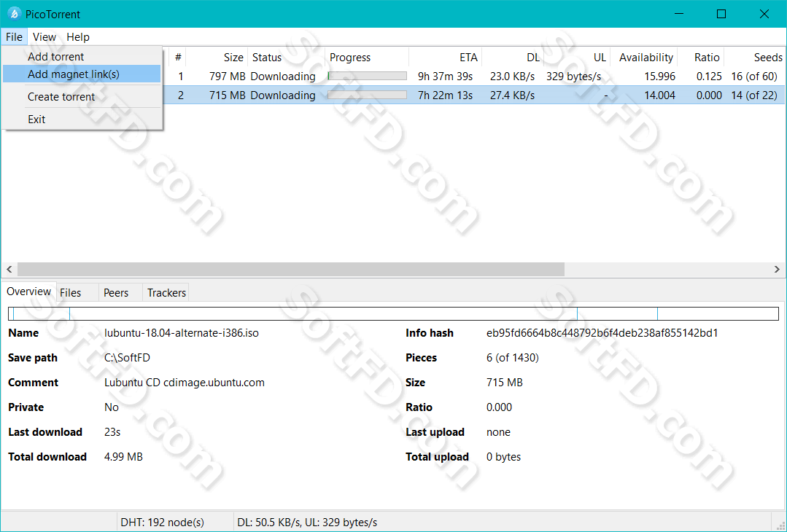Click the torrent name lubuntu-18.04-alternate-i386.iso

click(182, 333)
